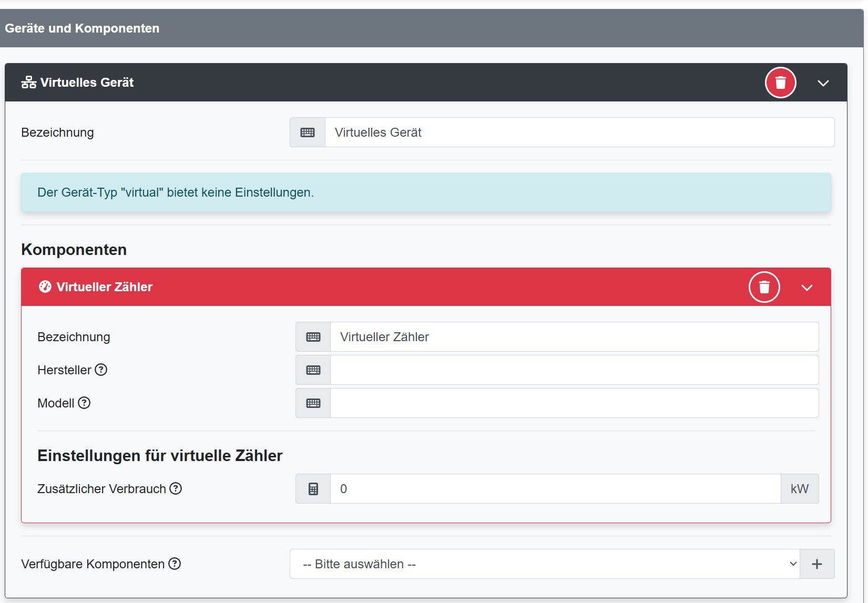Click the Einstellungen für virtuelle Zähler heading
The width and height of the screenshot is (868, 603).
(160, 455)
